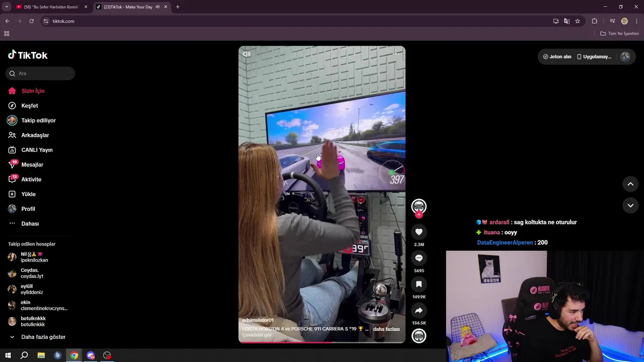The height and width of the screenshot is (362, 644).
Task: Open the Tüm Yer İşaretleri folder
Action: pos(620,34)
